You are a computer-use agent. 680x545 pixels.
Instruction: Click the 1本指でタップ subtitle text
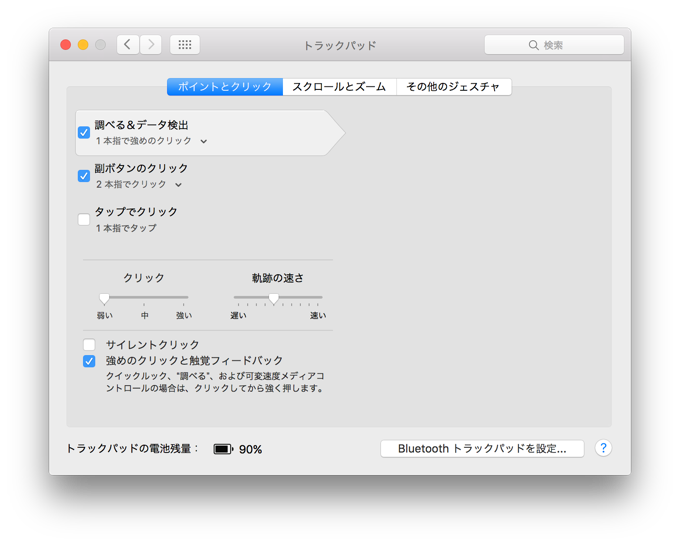click(126, 228)
